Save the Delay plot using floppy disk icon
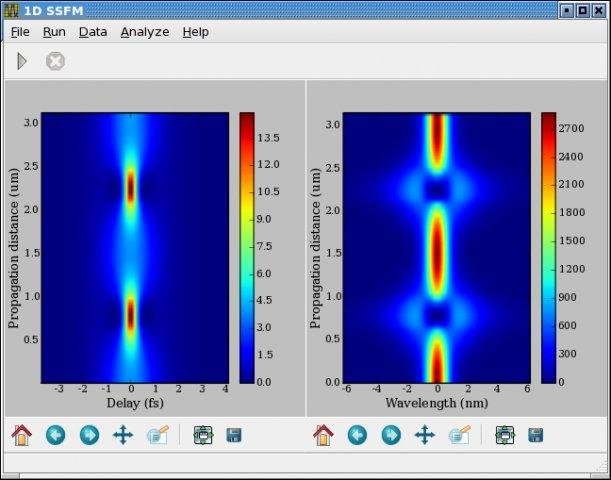Image resolution: width=611 pixels, height=480 pixels. pyautogui.click(x=234, y=435)
